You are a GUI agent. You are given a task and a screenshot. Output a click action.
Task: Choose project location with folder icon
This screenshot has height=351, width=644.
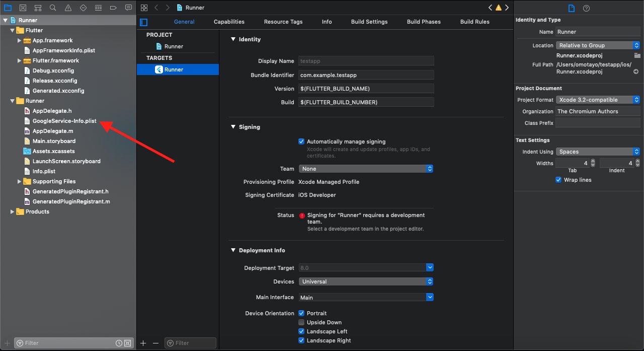[x=637, y=55]
